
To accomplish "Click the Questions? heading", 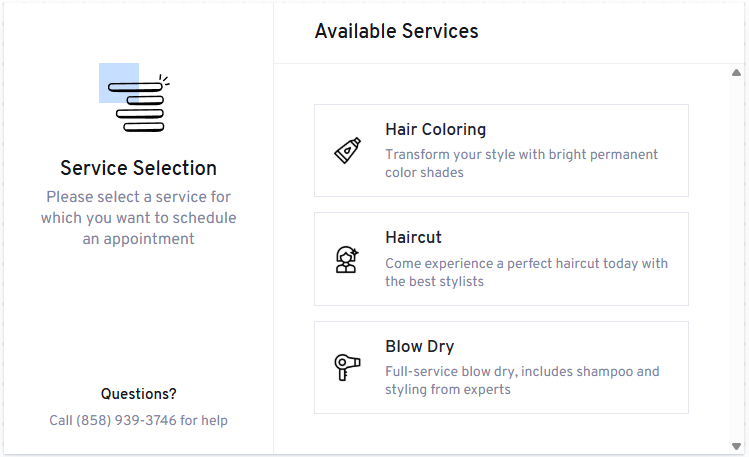I will (139, 394).
